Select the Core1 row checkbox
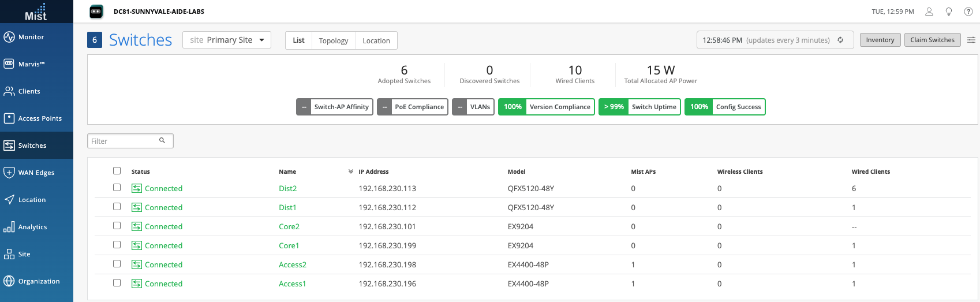The image size is (980, 302). 117,245
